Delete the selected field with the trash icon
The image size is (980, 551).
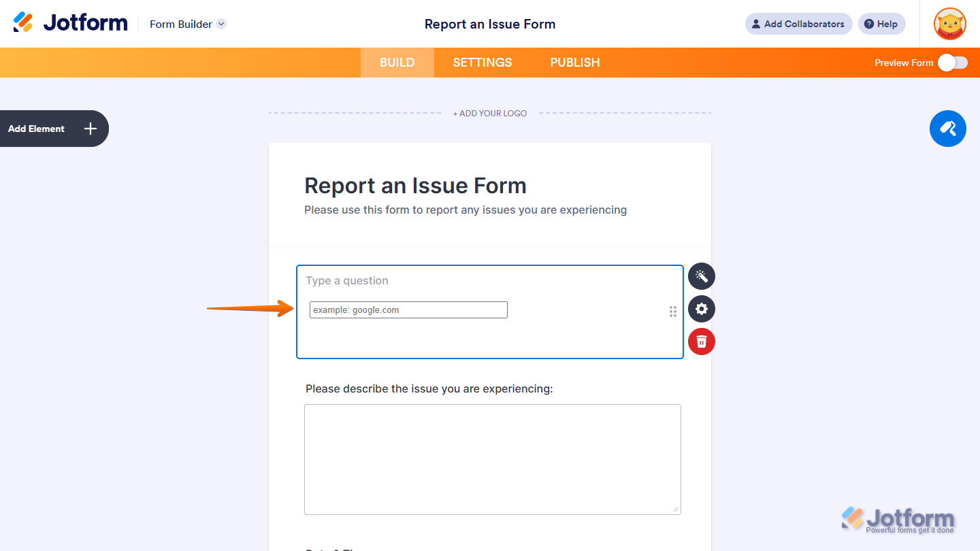click(x=701, y=341)
